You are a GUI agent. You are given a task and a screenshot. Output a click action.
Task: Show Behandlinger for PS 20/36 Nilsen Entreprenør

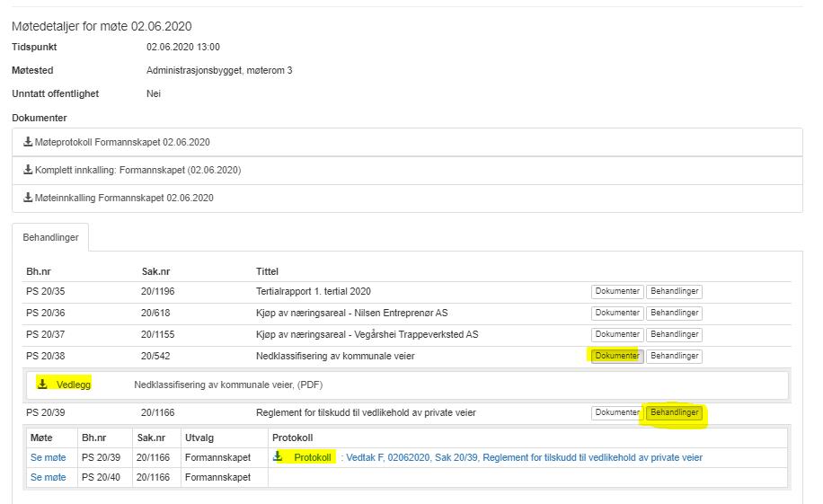(x=674, y=313)
